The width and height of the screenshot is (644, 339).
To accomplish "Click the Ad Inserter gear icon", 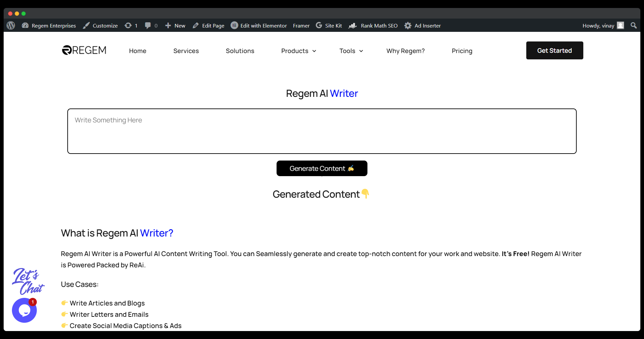I will [x=408, y=26].
